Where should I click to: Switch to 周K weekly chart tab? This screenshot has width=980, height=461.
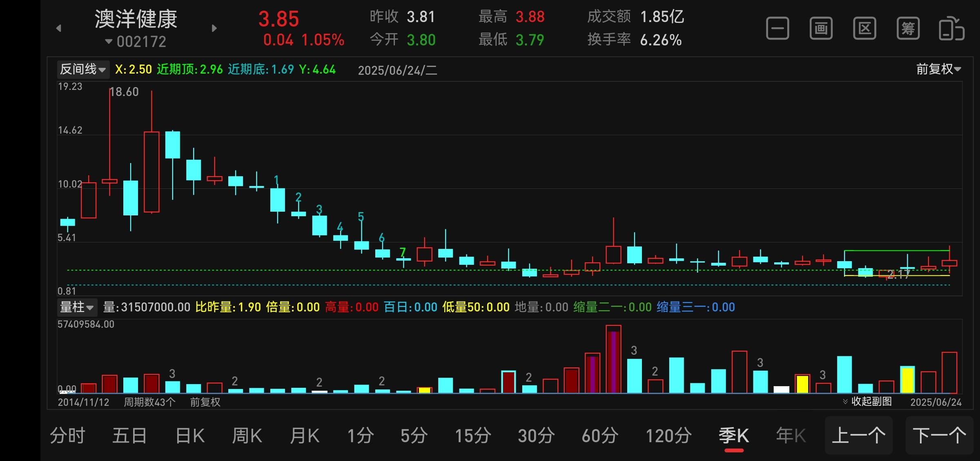[x=247, y=436]
